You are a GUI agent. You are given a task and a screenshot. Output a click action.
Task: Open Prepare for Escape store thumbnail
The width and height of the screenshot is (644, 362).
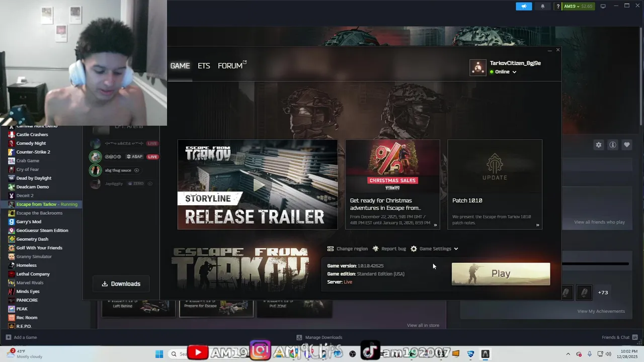pos(216,308)
